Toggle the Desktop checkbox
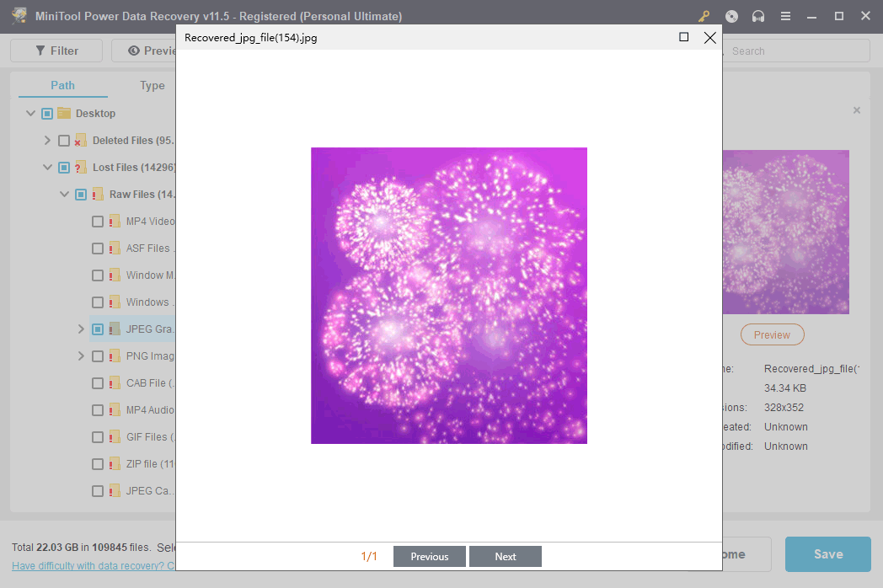Screen dimensions: 883x588 point(47,114)
